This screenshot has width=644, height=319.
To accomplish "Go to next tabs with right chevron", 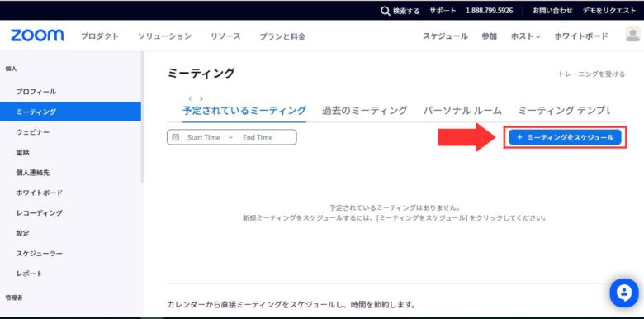I will (x=201, y=98).
